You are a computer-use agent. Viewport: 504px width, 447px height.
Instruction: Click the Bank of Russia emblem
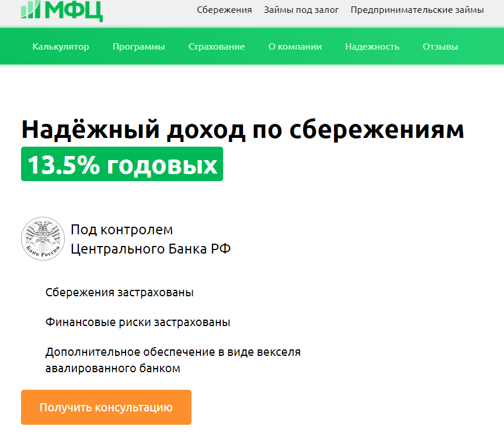(43, 238)
